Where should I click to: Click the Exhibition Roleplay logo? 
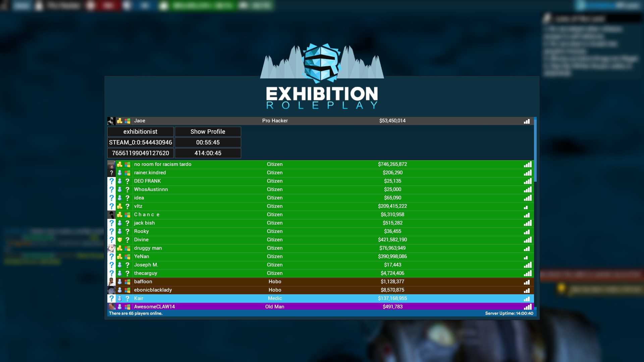point(322,76)
